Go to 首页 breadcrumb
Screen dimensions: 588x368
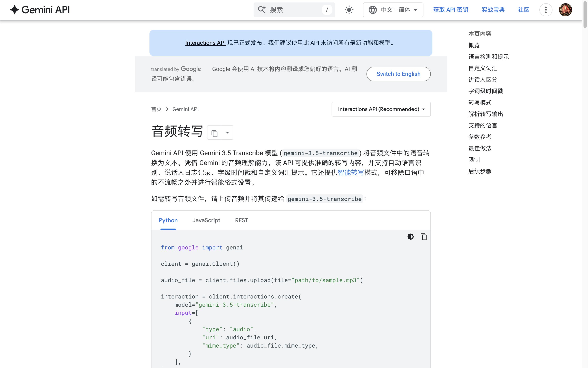[156, 109]
